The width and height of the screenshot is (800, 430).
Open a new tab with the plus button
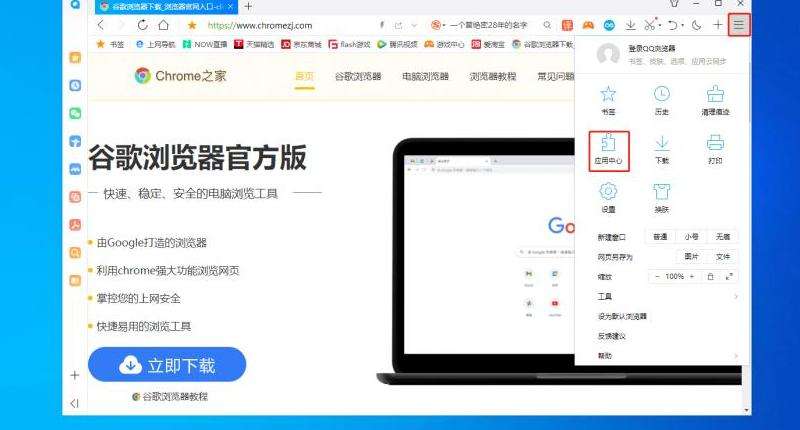pos(248,7)
